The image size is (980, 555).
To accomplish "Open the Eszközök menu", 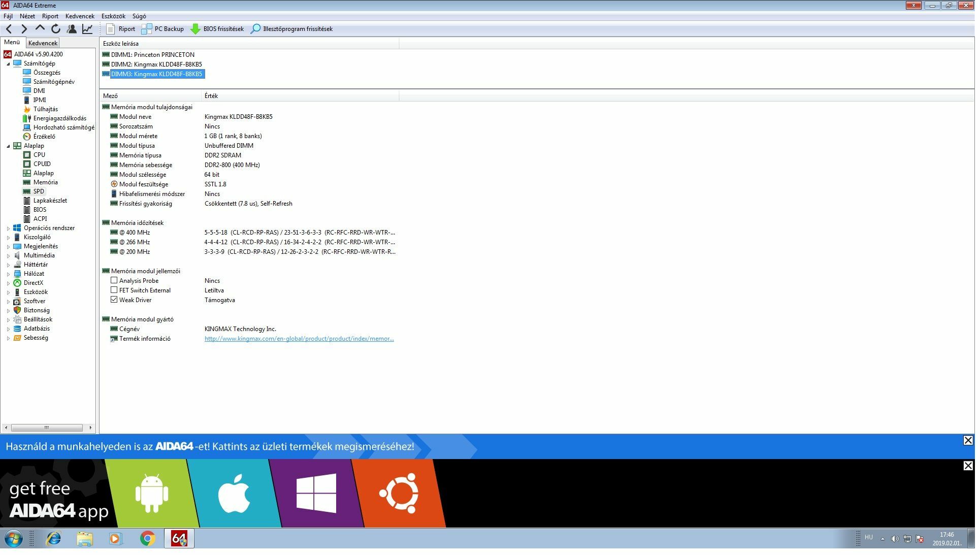I will (113, 16).
